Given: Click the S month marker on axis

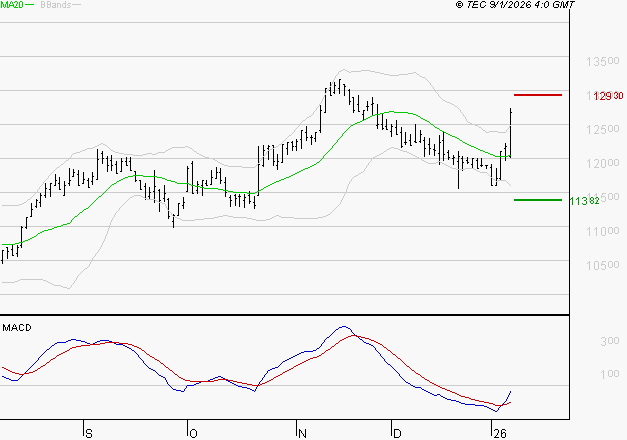Looking at the screenshot, I should 89,434.
